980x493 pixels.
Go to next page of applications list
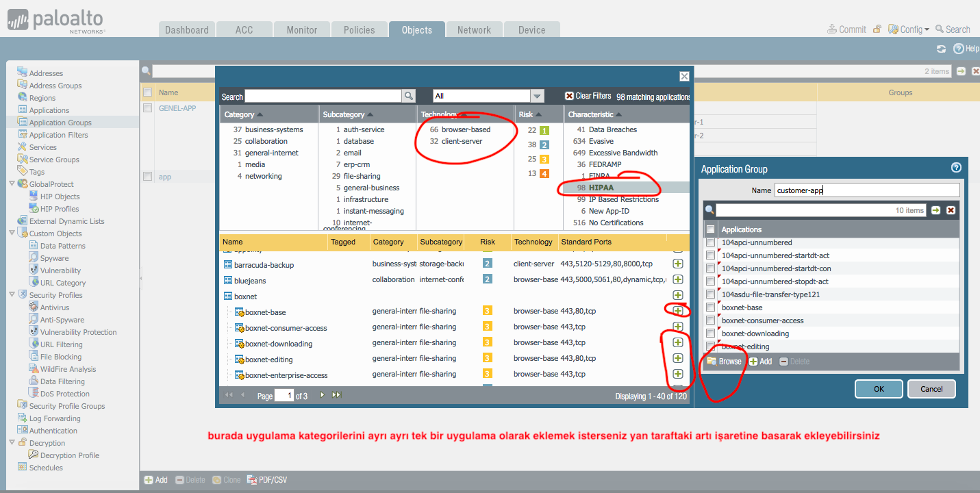[323, 395]
